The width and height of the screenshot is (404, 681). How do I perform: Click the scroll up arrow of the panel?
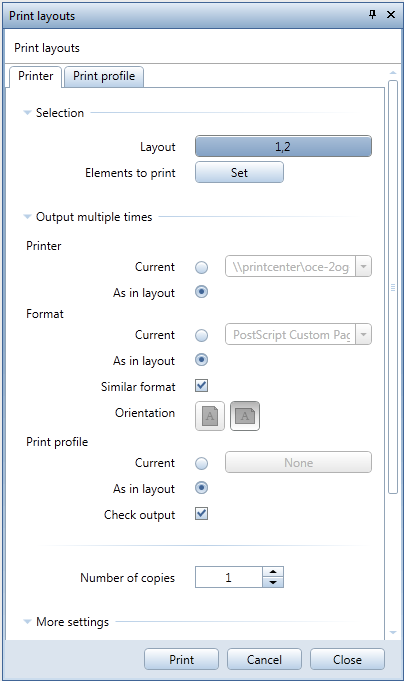click(x=393, y=73)
